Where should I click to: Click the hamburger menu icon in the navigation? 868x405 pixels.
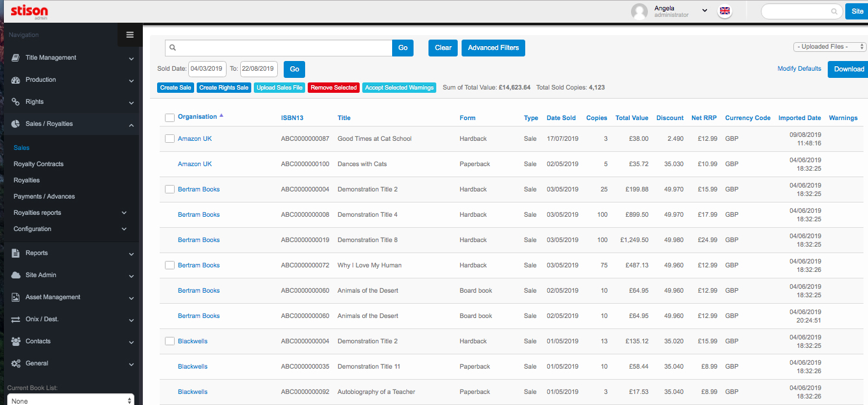pyautogui.click(x=130, y=35)
